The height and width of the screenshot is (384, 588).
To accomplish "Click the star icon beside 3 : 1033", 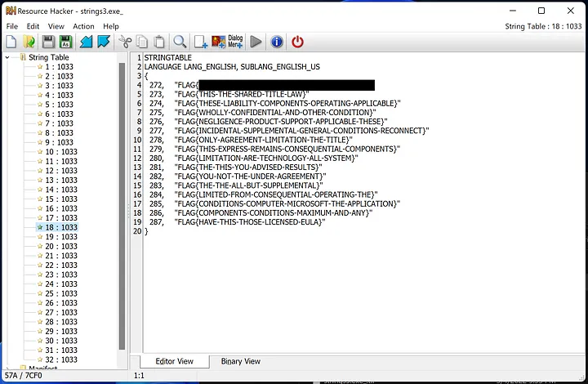I will pos(40,86).
